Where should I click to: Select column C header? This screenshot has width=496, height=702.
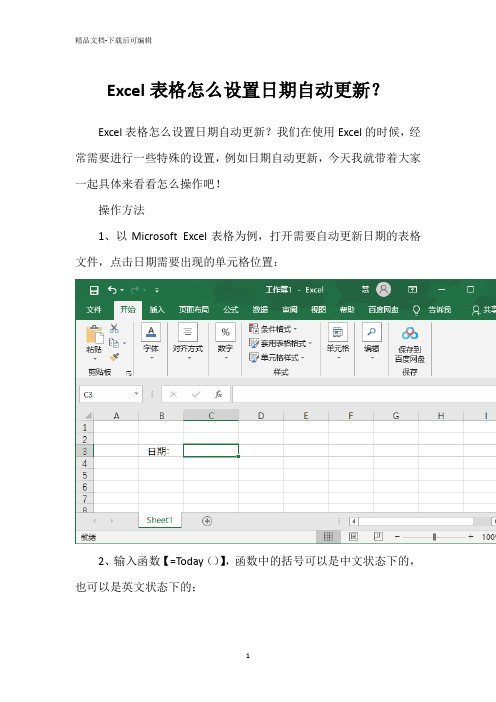pos(211,415)
